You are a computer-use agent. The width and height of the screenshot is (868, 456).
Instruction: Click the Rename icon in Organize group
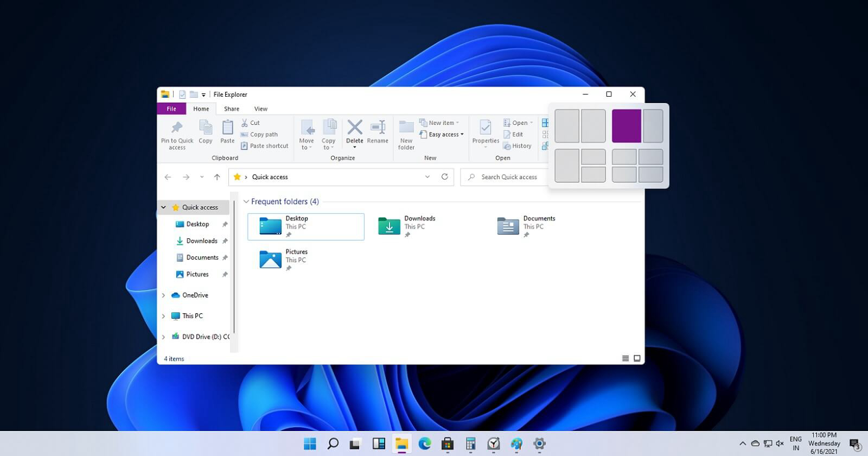(378, 128)
